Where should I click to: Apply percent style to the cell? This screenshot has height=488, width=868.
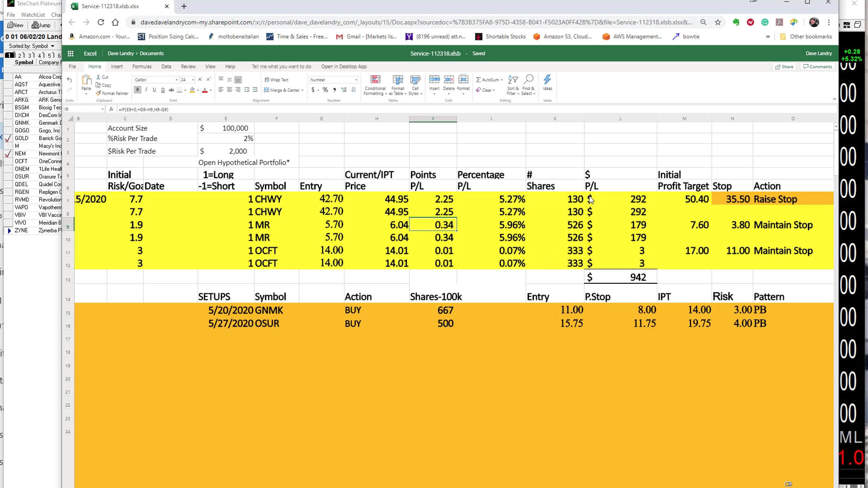click(325, 90)
